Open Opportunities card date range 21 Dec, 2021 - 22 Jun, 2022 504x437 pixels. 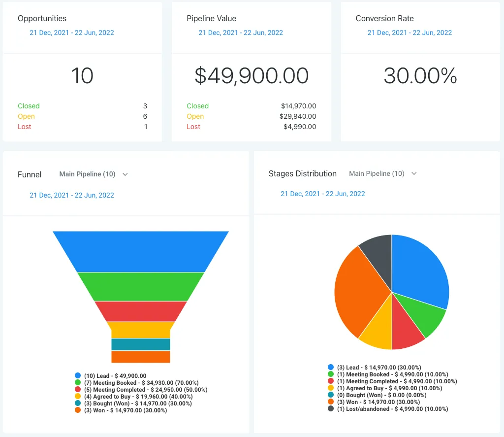tap(72, 33)
